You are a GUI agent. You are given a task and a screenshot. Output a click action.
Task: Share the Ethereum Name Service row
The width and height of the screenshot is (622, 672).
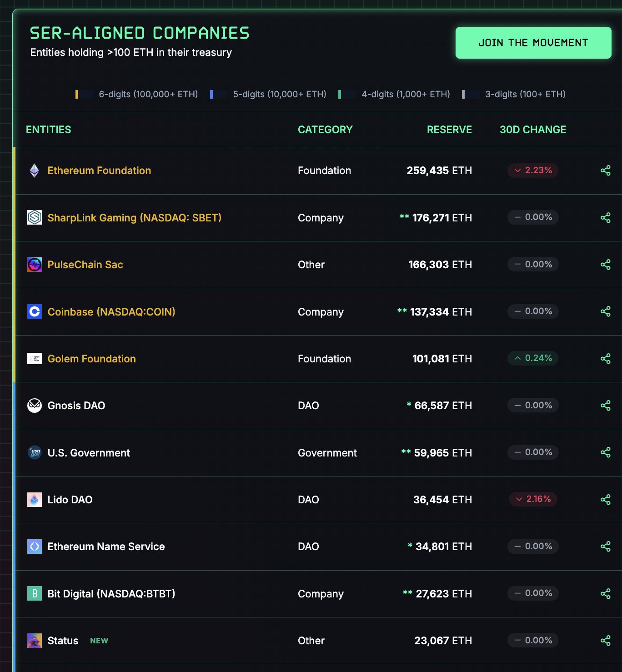click(606, 547)
